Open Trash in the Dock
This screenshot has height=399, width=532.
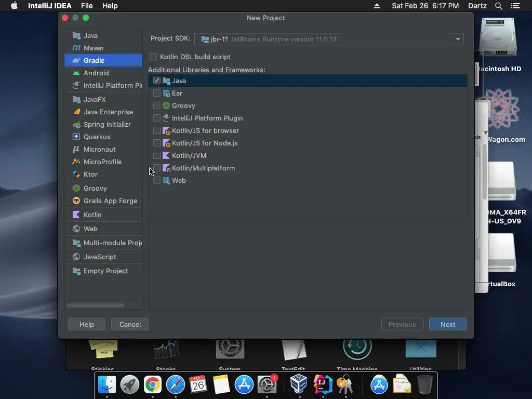[x=425, y=384]
